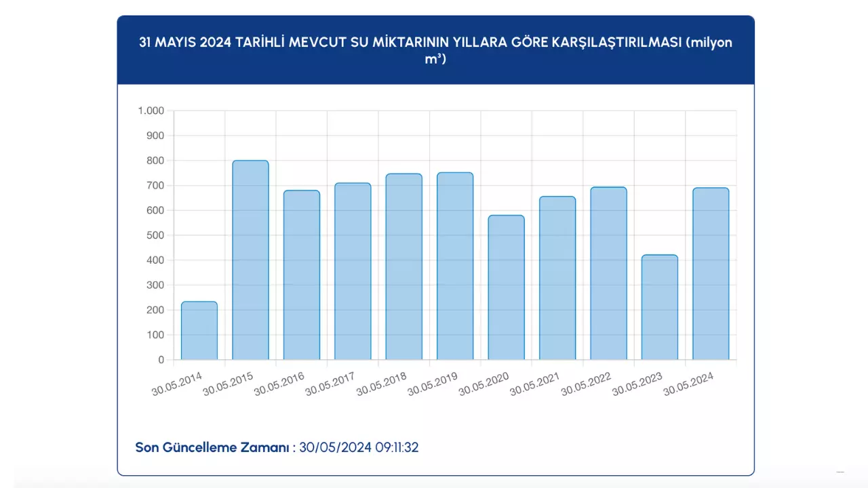The width and height of the screenshot is (868, 488).
Task: Select the bar for 30.05.2019
Action: pyautogui.click(x=455, y=266)
